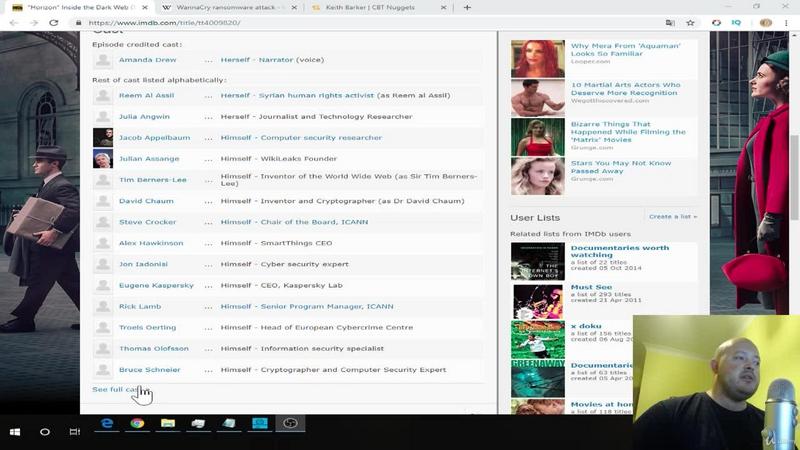
Task: Reload the page with the refresh icon
Action: 54,23
